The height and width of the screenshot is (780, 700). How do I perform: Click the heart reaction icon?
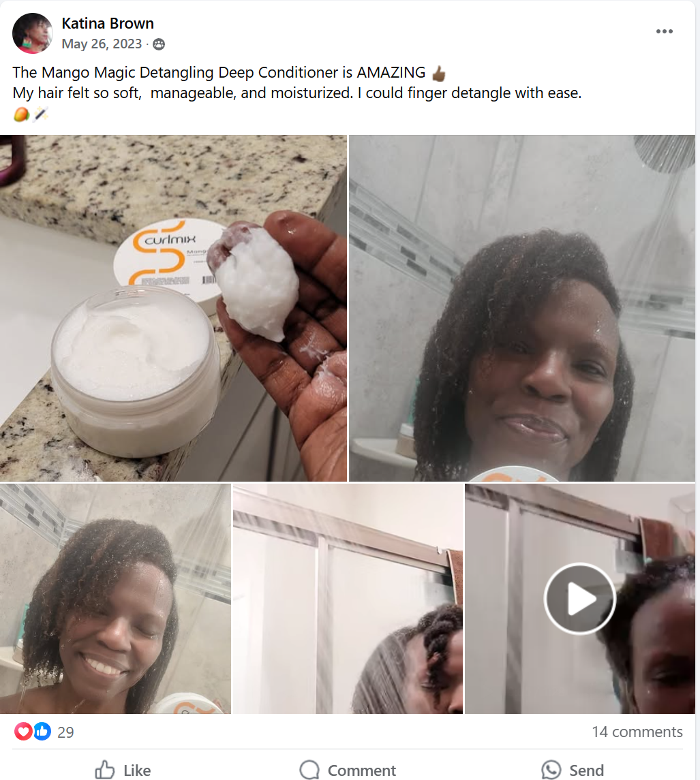click(x=23, y=731)
